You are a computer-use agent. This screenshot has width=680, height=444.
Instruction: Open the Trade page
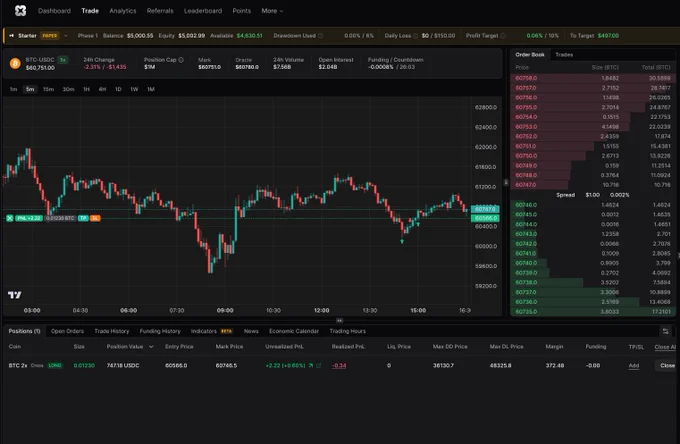click(90, 11)
